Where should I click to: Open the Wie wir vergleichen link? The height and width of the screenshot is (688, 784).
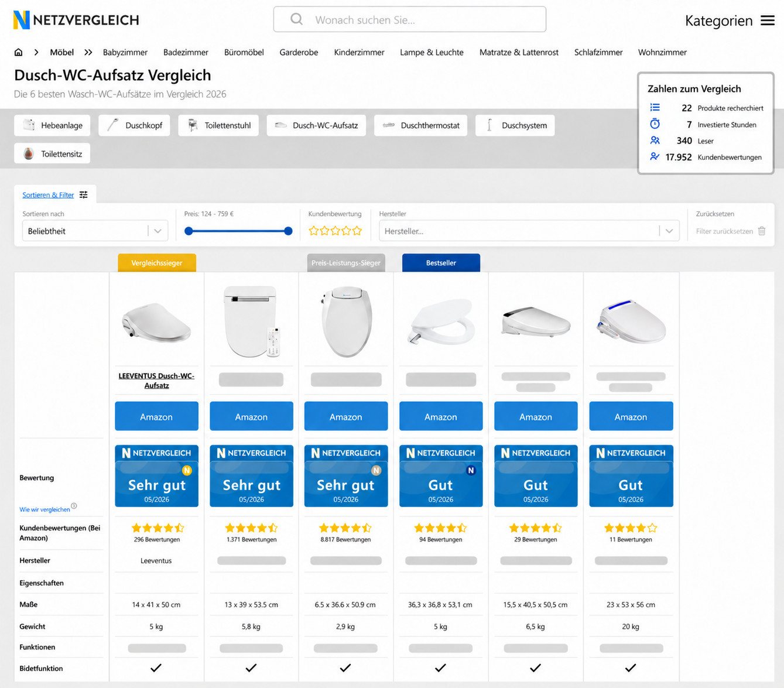coord(44,509)
